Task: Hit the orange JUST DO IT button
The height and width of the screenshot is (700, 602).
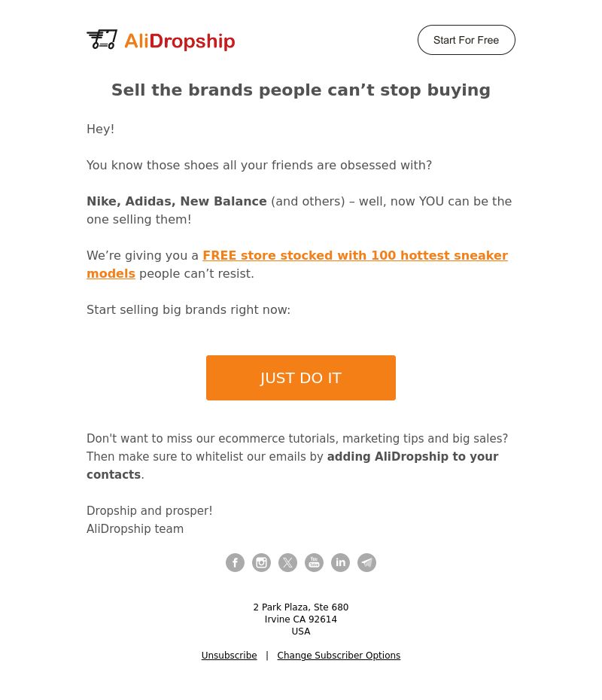Action: (301, 378)
